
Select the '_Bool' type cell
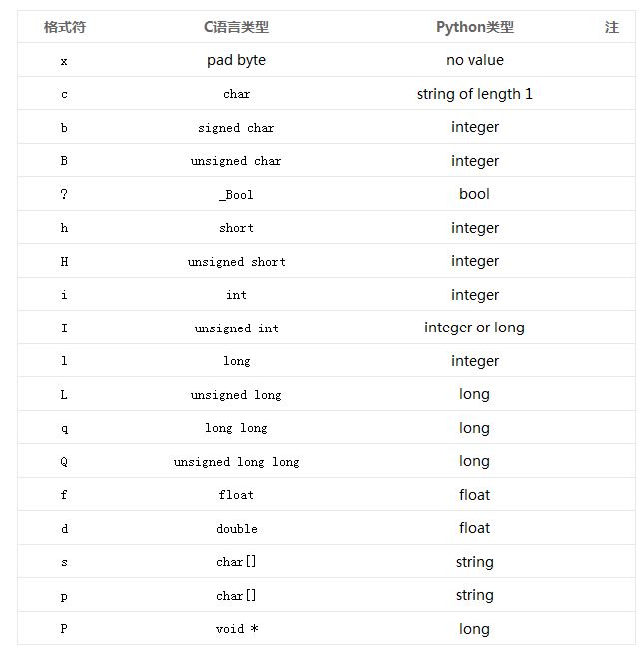tap(236, 195)
